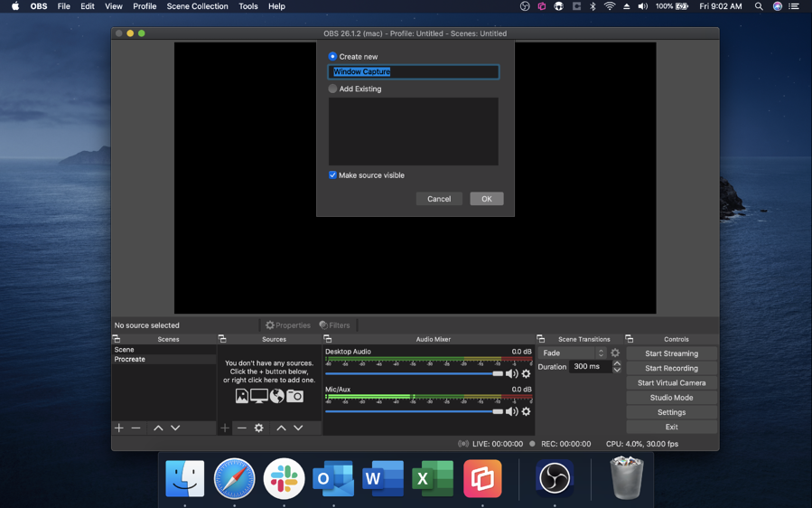Adjust the Mic/Aux volume slider

tap(415, 411)
